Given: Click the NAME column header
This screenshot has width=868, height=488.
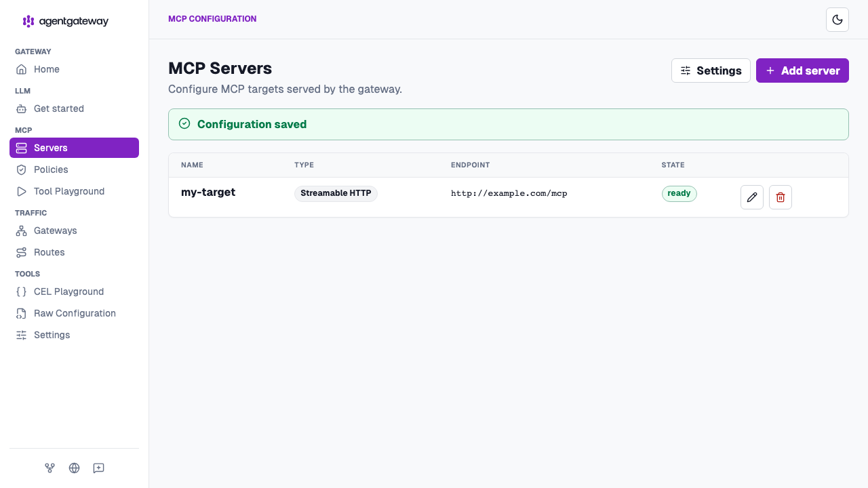Looking at the screenshot, I should pyautogui.click(x=192, y=165).
